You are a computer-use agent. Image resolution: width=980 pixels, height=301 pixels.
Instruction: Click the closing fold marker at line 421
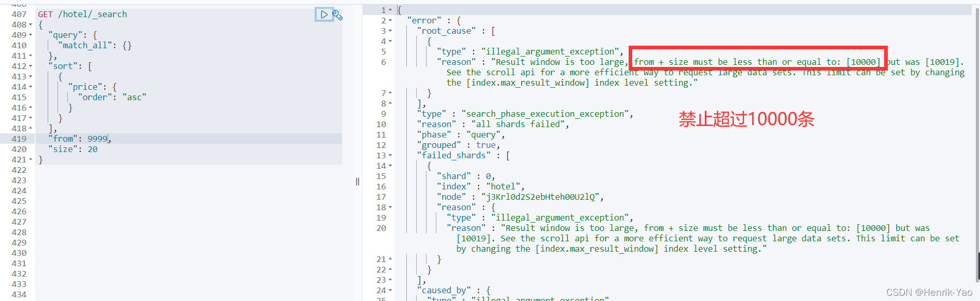(x=31, y=159)
